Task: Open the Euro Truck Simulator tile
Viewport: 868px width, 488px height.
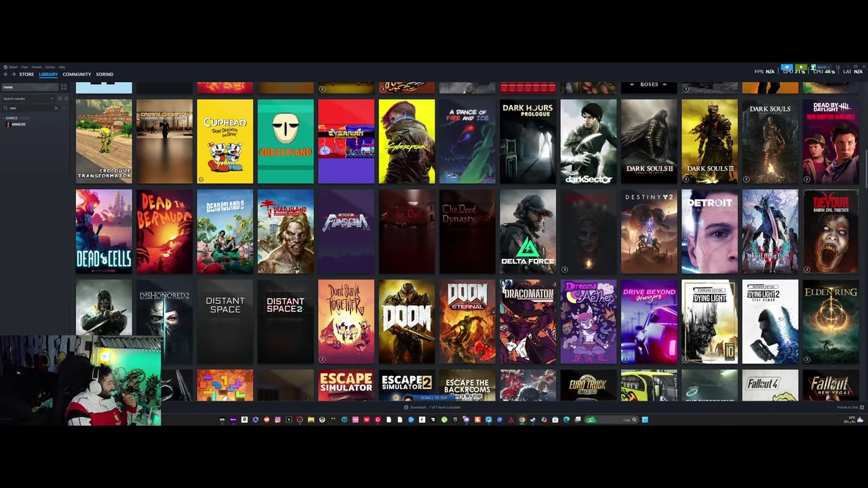Action: coord(589,385)
